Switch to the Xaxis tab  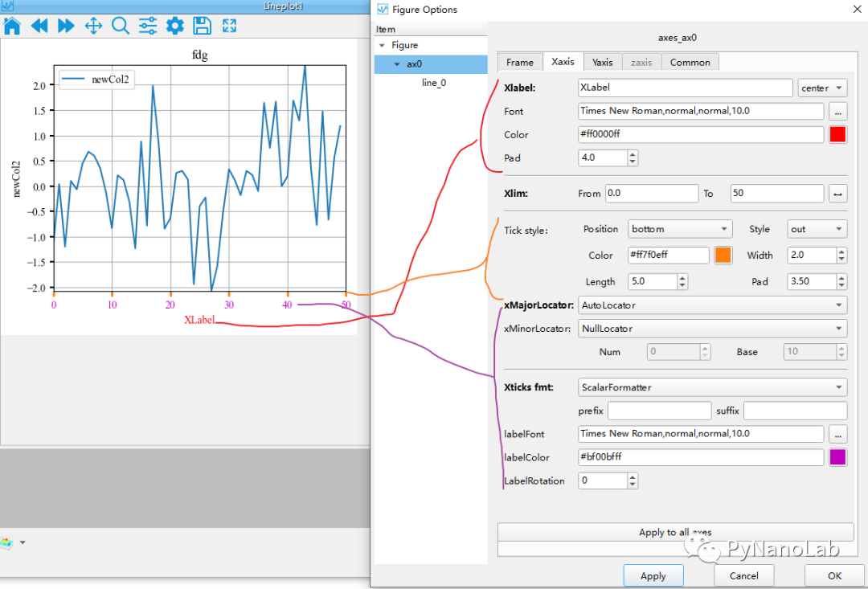563,61
